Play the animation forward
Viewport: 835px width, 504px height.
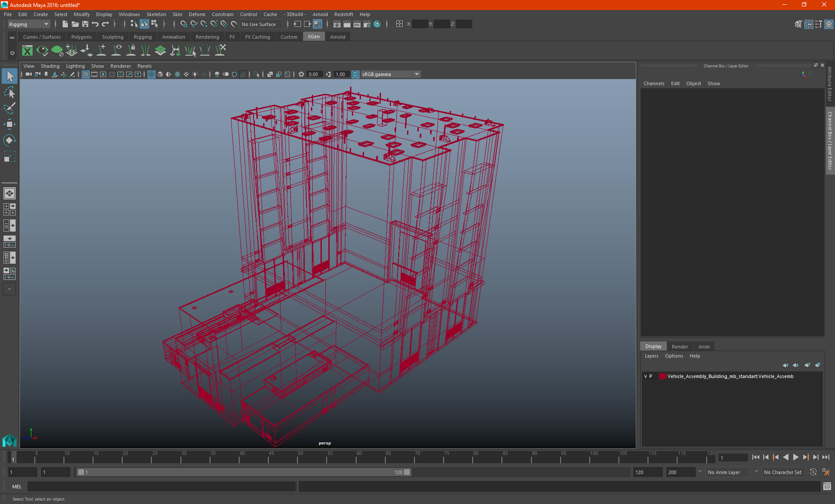(795, 457)
